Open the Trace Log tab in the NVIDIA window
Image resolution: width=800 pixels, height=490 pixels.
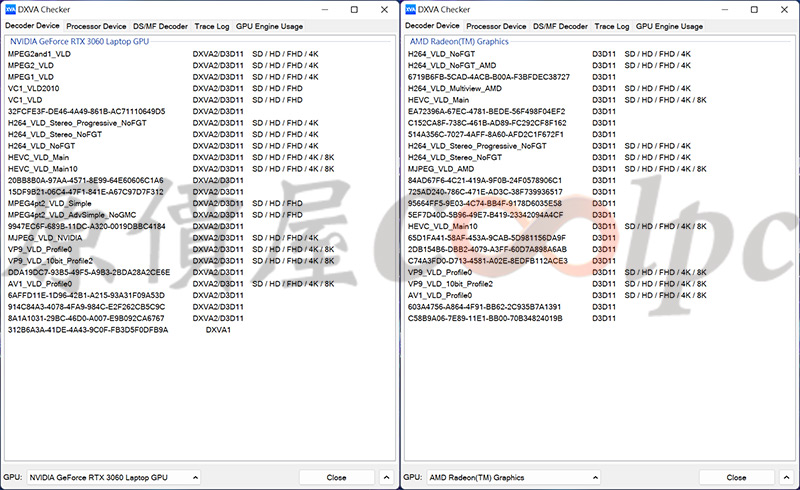pyautogui.click(x=212, y=26)
